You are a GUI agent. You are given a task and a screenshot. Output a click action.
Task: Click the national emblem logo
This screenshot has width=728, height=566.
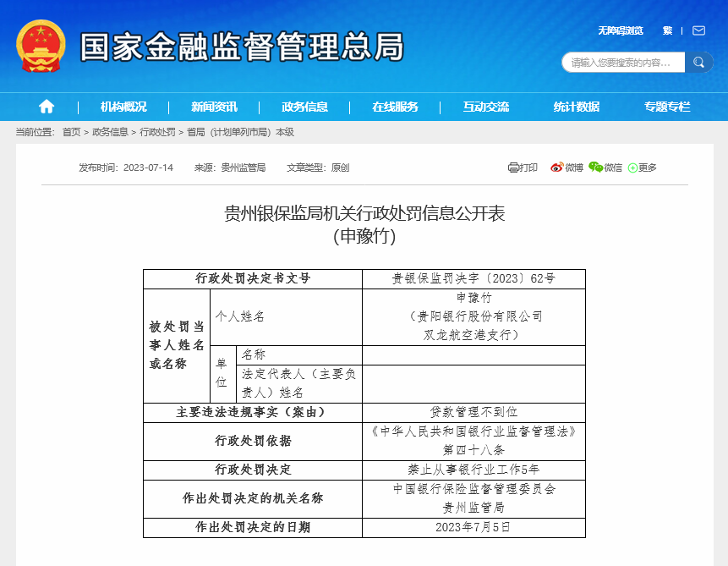(41, 46)
